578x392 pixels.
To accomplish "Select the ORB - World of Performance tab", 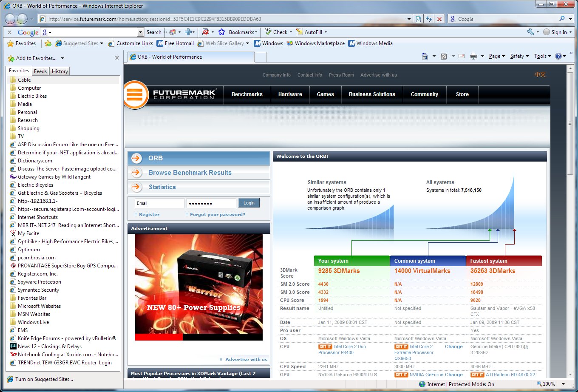I will pyautogui.click(x=190, y=57).
